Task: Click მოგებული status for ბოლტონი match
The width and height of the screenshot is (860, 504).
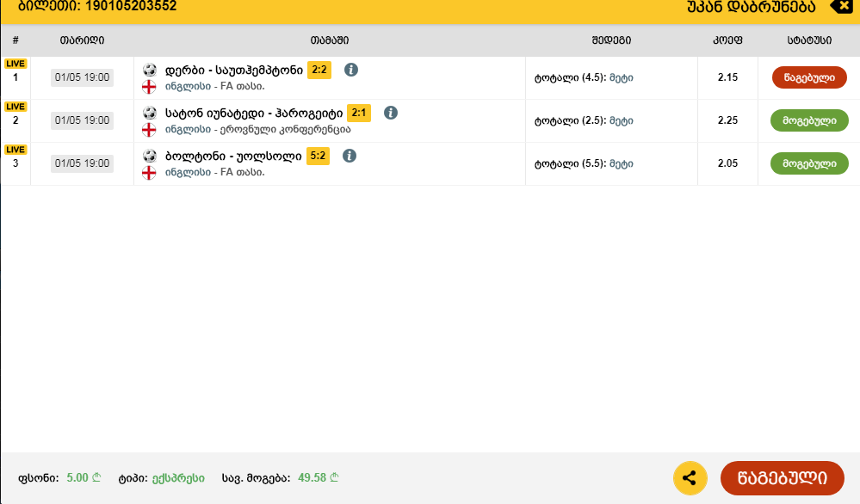Action: point(809,163)
